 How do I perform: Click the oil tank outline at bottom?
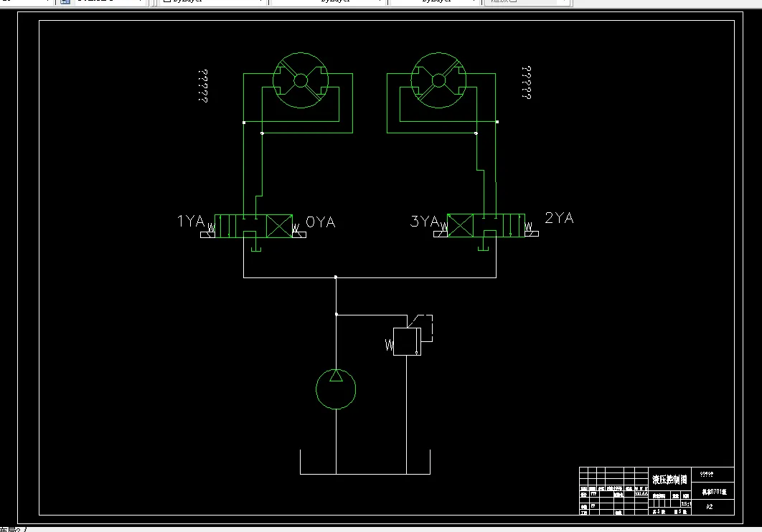pyautogui.click(x=365, y=462)
